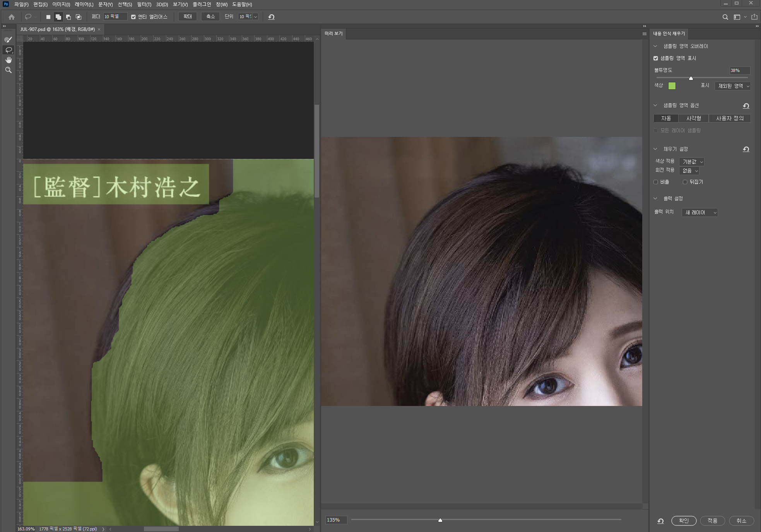Viewport: 761px width, 532px height.
Task: Click the Home icon in options bar
Action: click(12, 17)
